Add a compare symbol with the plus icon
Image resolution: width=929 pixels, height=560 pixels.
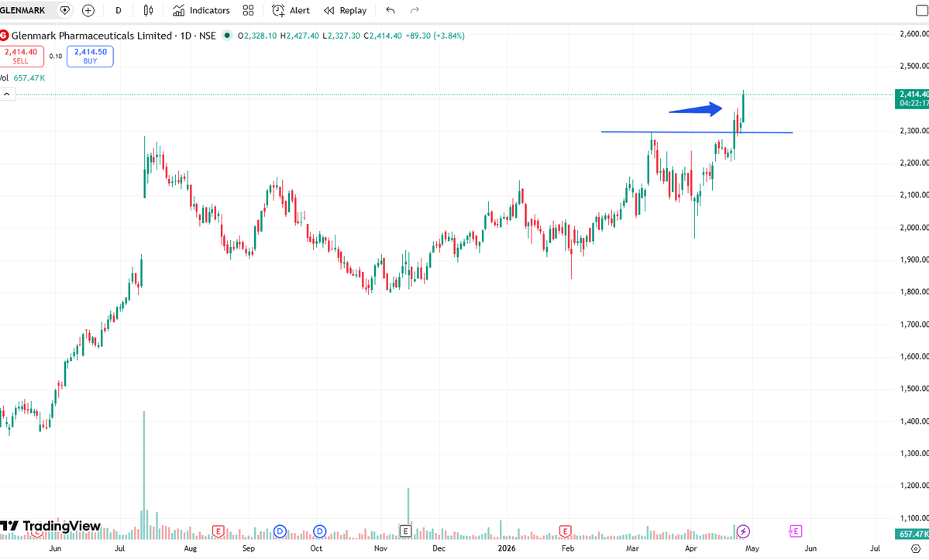click(88, 10)
